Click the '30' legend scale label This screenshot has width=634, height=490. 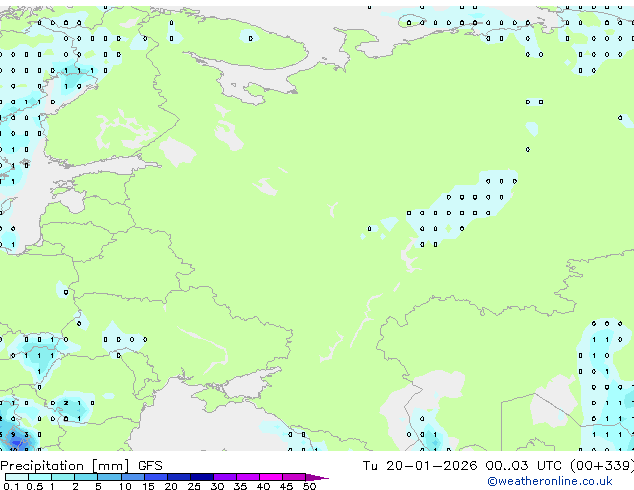[x=217, y=486]
